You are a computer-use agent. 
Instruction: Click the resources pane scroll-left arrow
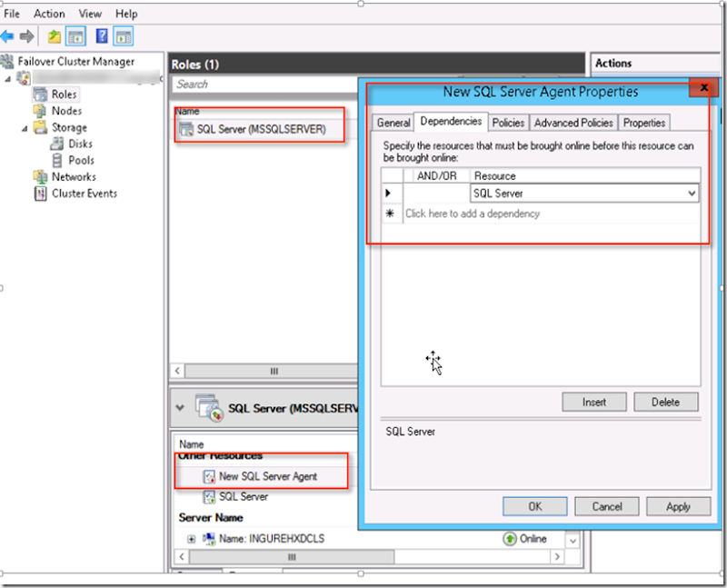[x=182, y=556]
